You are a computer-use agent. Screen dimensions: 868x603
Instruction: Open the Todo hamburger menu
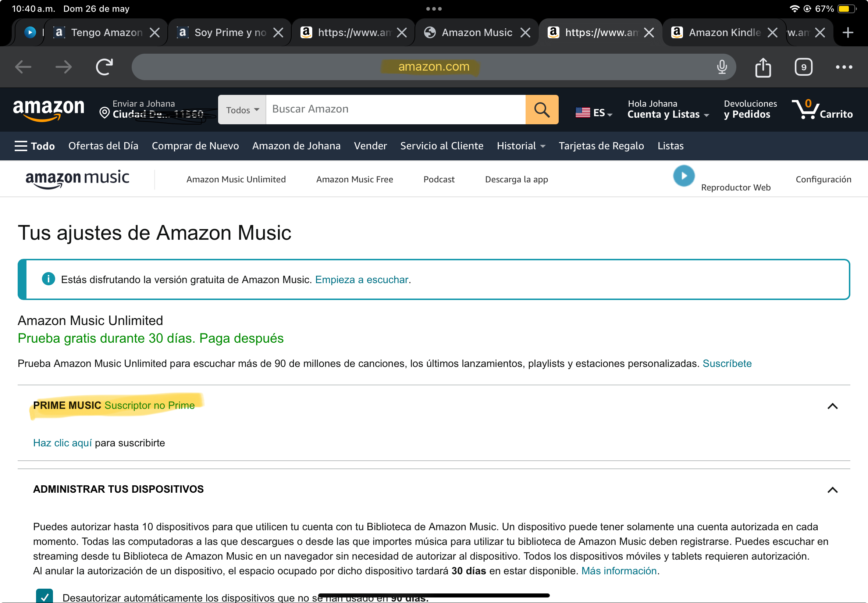click(x=34, y=146)
